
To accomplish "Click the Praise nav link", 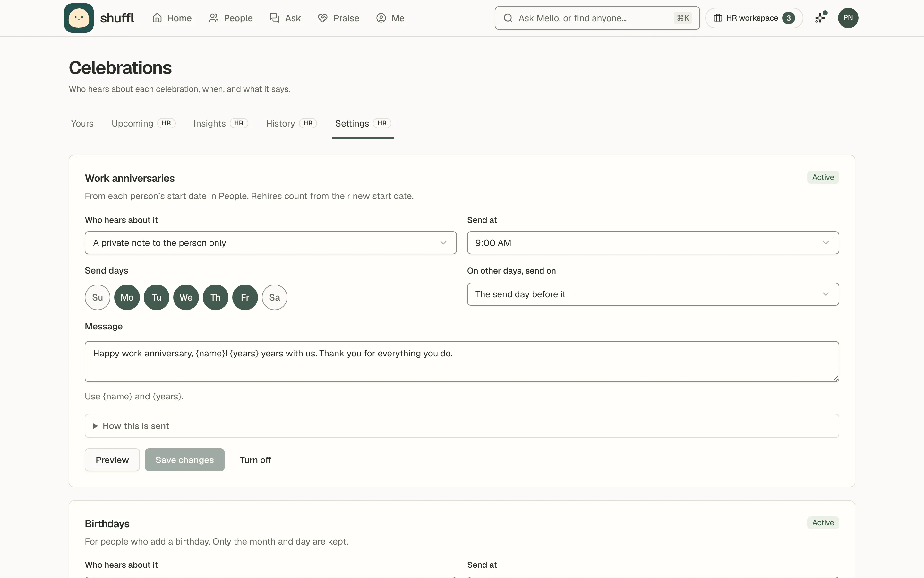I will point(338,18).
